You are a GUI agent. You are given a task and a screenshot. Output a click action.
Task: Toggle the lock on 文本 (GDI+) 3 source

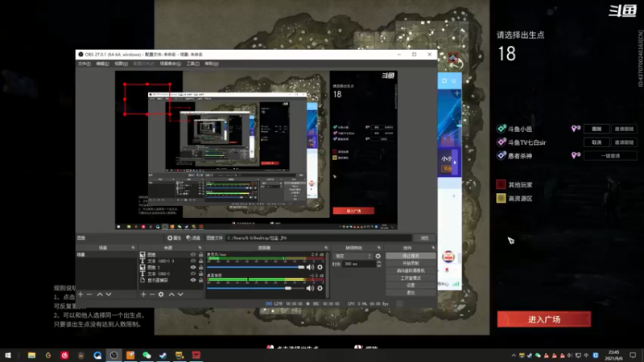click(200, 261)
